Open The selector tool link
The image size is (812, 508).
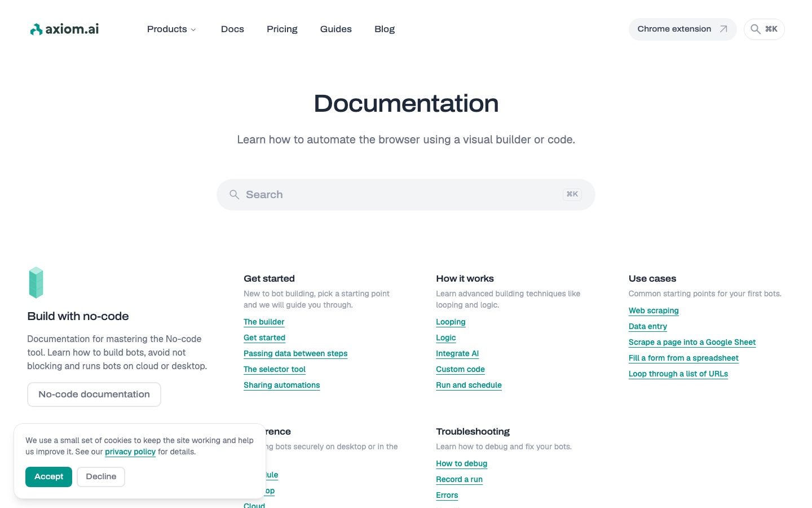click(275, 369)
